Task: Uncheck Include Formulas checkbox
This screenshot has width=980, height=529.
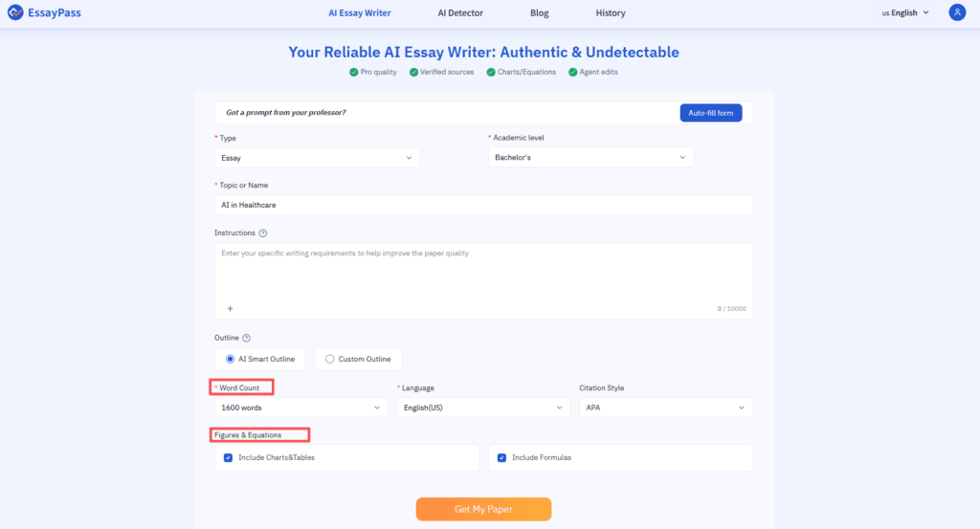Action: 501,458
